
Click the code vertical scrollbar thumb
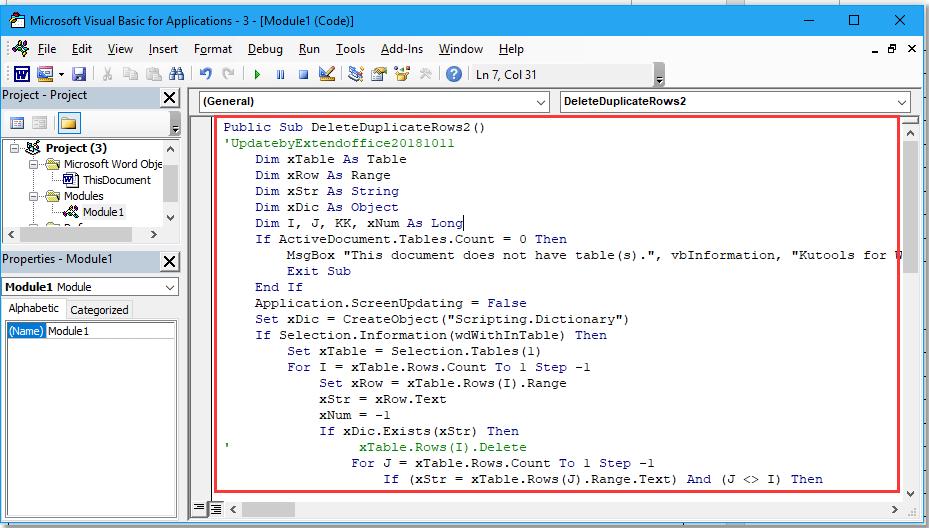tap(911, 207)
